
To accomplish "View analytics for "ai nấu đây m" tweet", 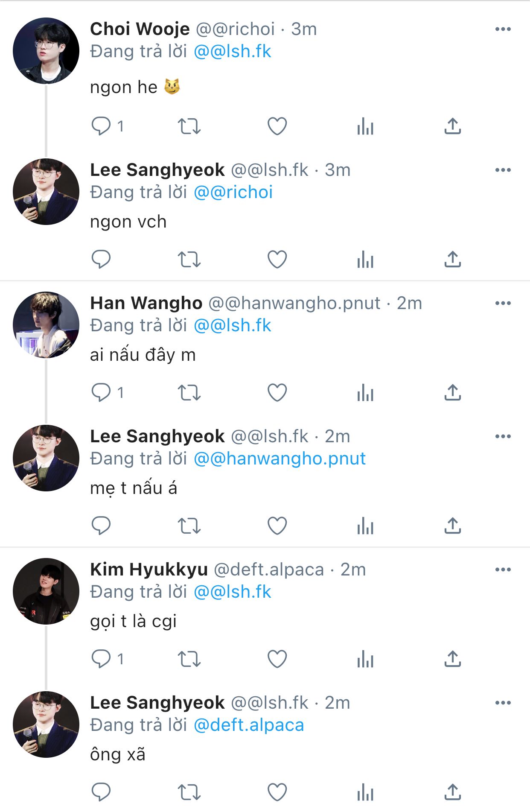I will pos(365,393).
